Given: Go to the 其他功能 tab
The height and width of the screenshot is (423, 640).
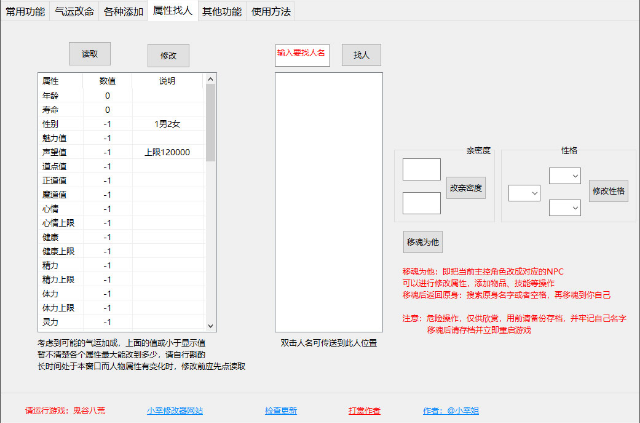Looking at the screenshot, I should [221, 11].
